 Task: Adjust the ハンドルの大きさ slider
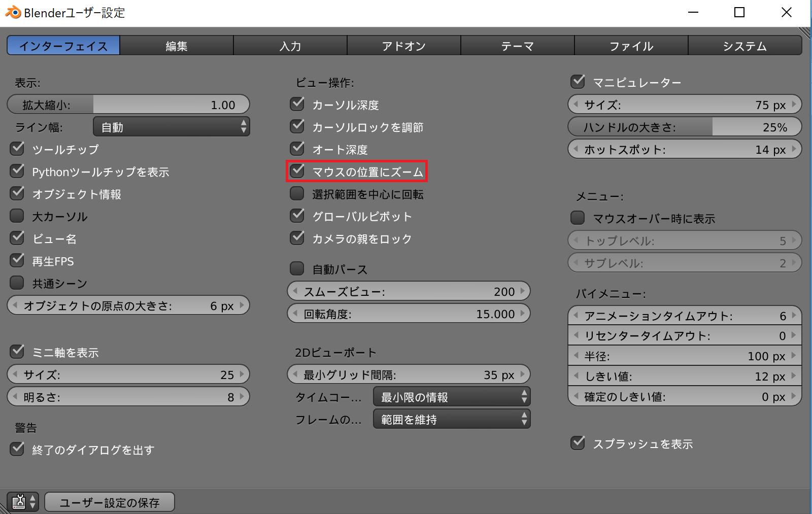tap(685, 127)
